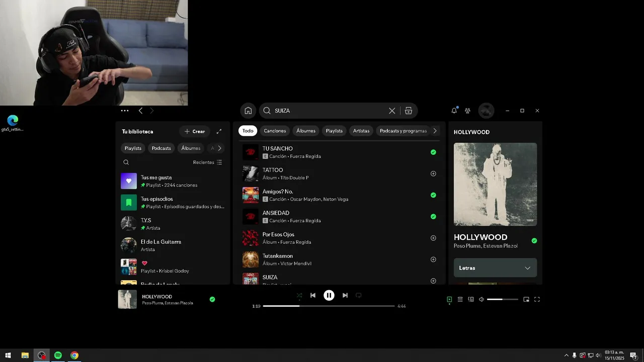Enter full screen player mode
The image size is (644, 362).
537,299
